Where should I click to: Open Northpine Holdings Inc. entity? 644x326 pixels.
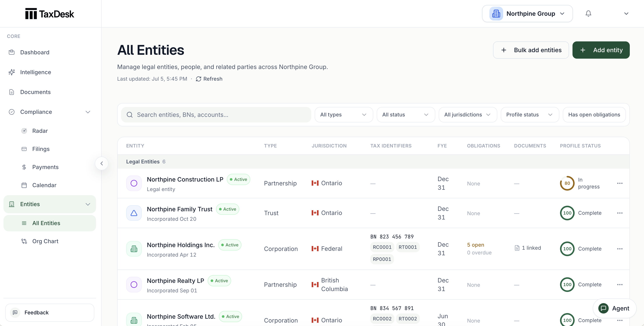[180, 245]
